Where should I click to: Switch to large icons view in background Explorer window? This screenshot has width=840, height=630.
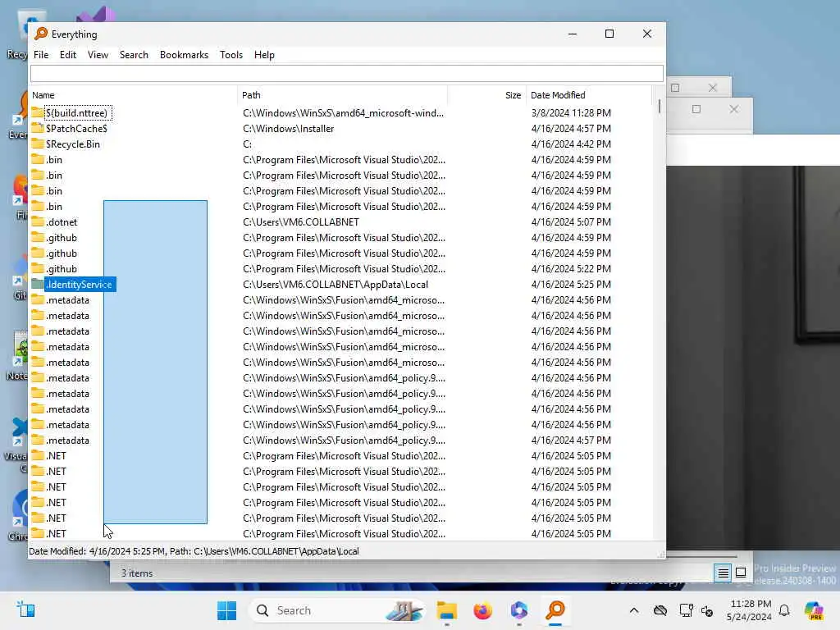tap(741, 573)
